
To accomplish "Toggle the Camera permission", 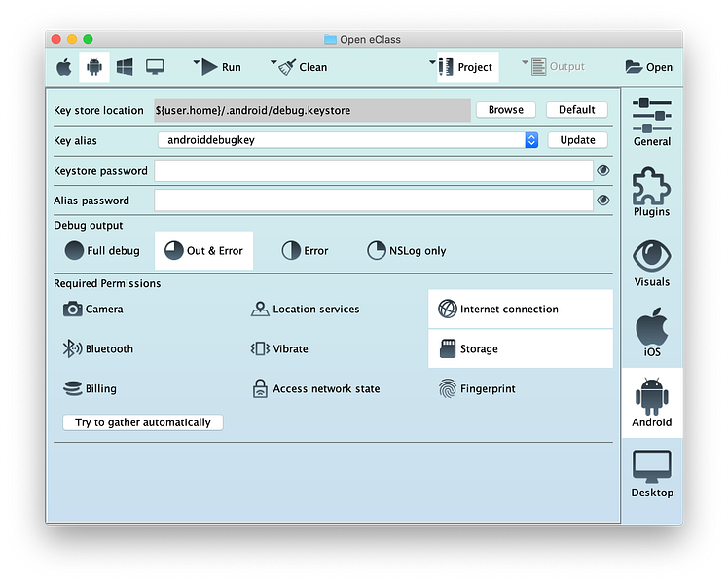I will pyautogui.click(x=93, y=310).
